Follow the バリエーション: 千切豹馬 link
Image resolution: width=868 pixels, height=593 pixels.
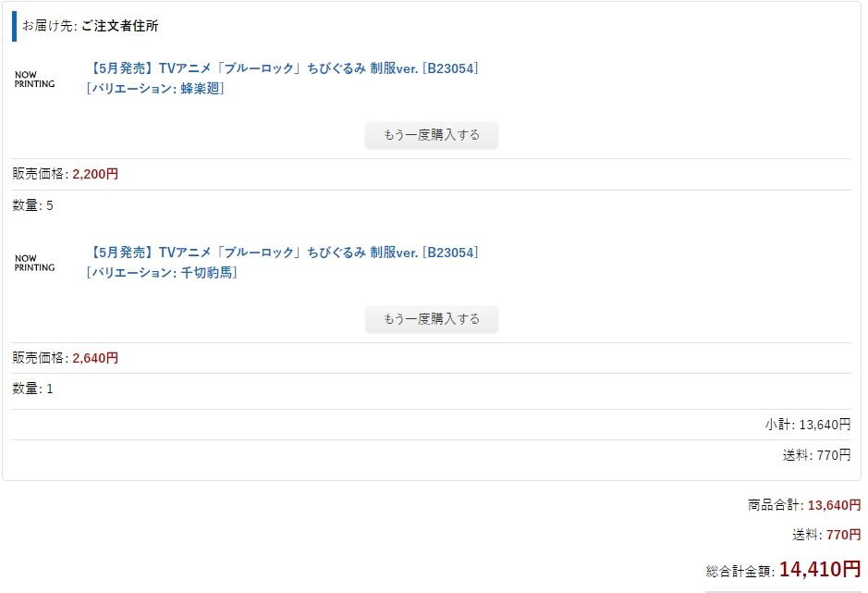pos(162,273)
